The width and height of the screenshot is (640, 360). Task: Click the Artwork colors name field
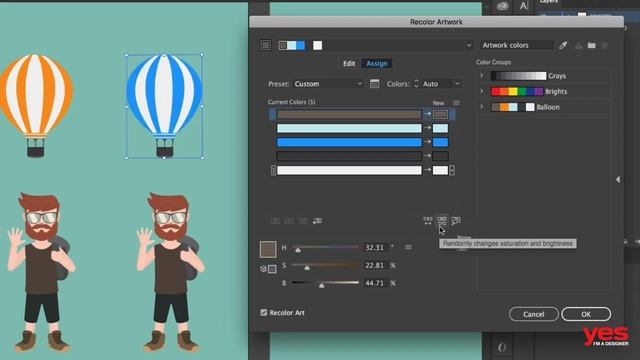(x=517, y=45)
